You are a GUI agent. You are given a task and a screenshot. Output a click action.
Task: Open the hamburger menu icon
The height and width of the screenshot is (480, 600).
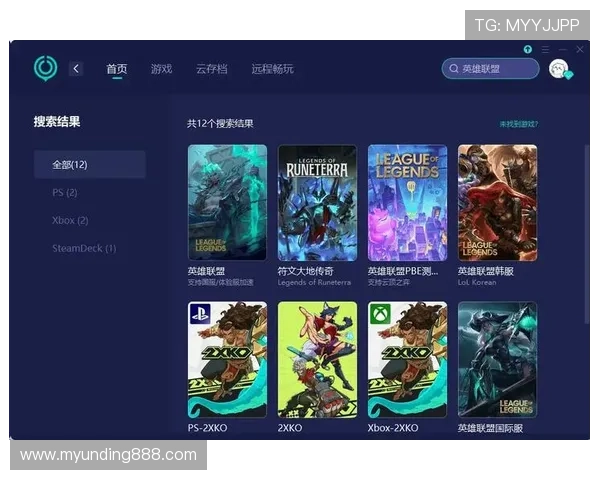click(x=545, y=49)
